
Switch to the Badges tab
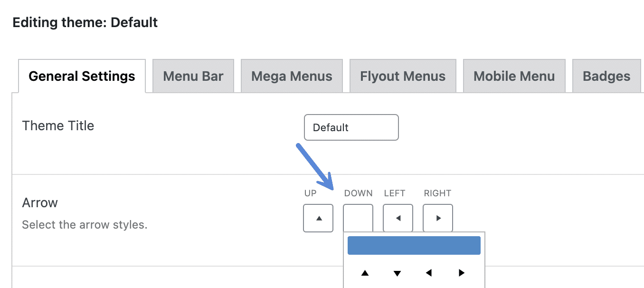coord(606,76)
